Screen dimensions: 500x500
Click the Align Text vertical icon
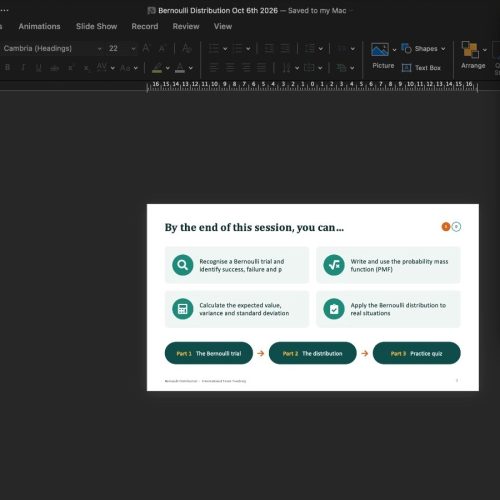tap(309, 68)
